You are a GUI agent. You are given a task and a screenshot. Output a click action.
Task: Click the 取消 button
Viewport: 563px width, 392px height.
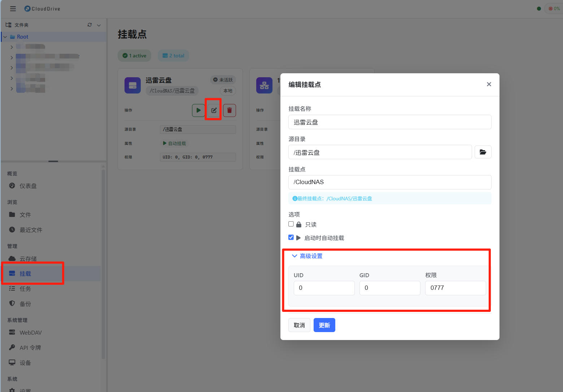click(x=299, y=325)
